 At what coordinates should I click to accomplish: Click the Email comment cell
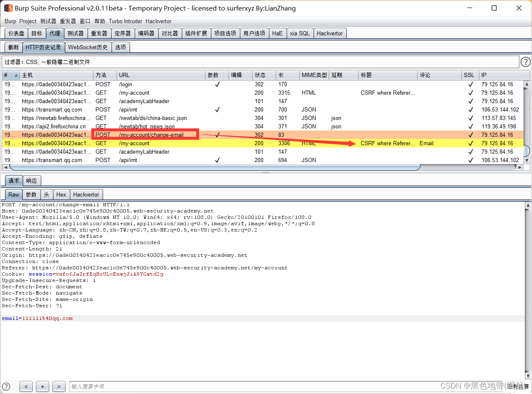[x=439, y=143]
